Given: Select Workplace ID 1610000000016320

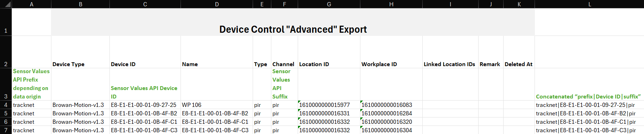Looking at the screenshot, I should [x=391, y=122].
